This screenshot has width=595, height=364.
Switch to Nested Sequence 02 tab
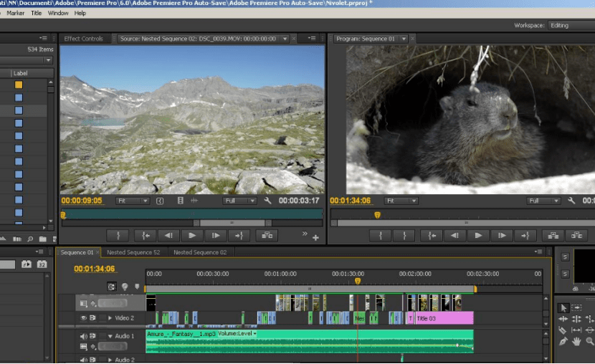(x=200, y=252)
